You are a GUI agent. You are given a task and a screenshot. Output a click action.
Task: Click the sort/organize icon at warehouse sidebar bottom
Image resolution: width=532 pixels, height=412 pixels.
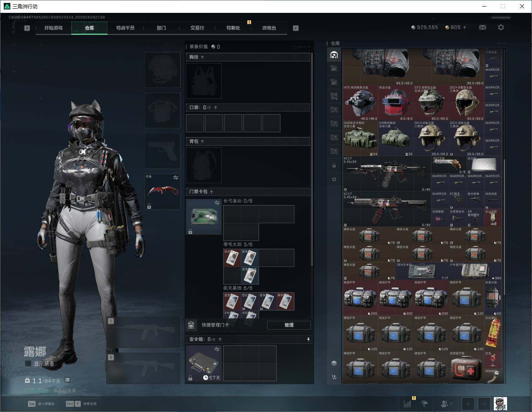tap(334, 377)
